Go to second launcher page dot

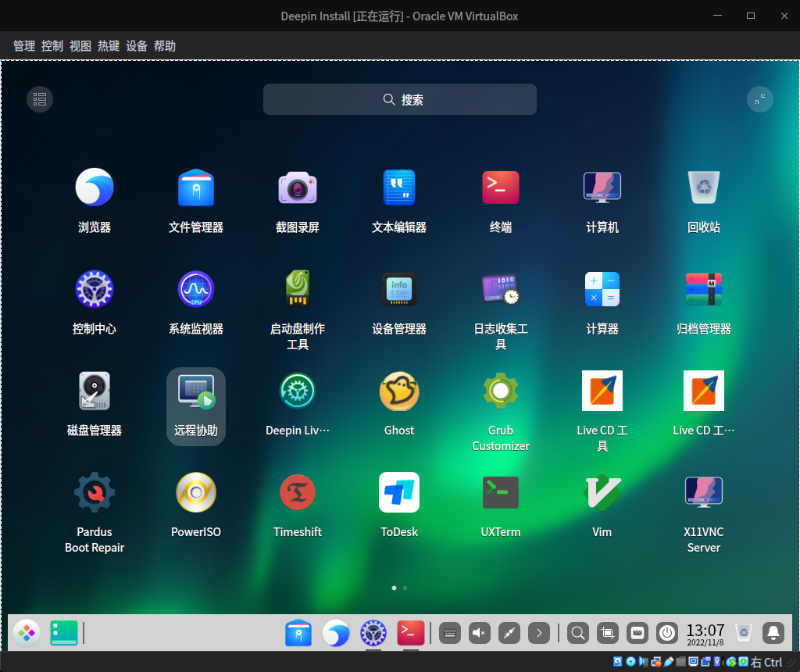[405, 588]
